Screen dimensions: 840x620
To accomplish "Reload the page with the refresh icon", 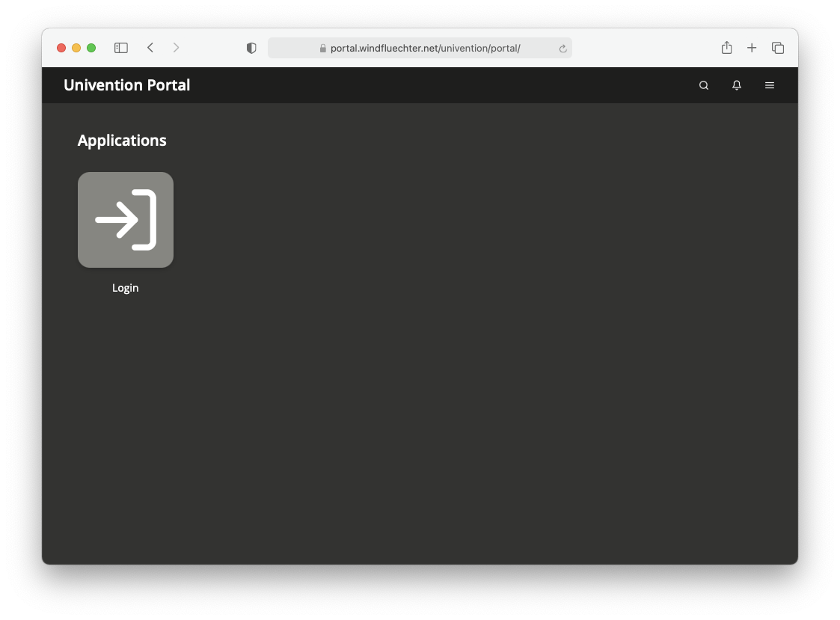I will coord(562,49).
